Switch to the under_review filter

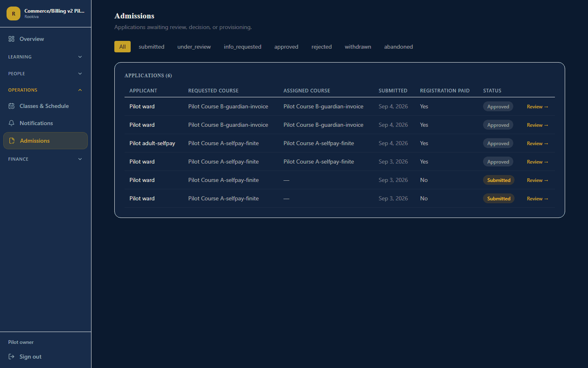pos(194,47)
